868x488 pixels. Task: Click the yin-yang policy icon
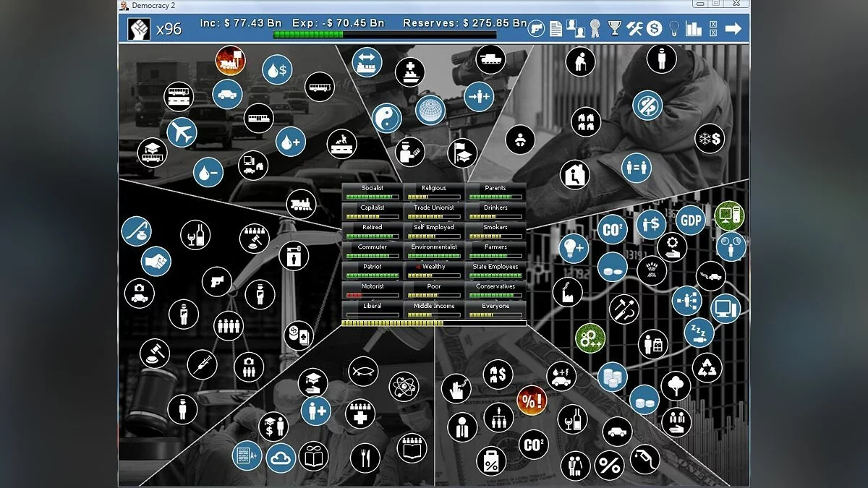(x=386, y=118)
